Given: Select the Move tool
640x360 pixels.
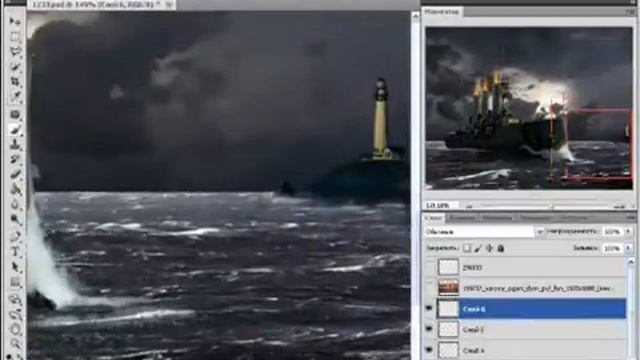Looking at the screenshot, I should pyautogui.click(x=15, y=21).
